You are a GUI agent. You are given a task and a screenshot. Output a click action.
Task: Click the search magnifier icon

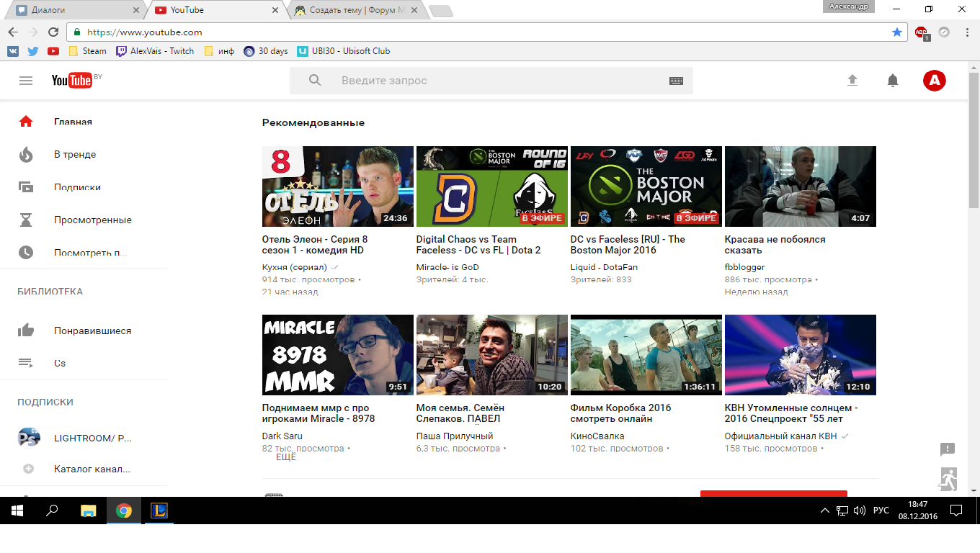click(x=315, y=81)
